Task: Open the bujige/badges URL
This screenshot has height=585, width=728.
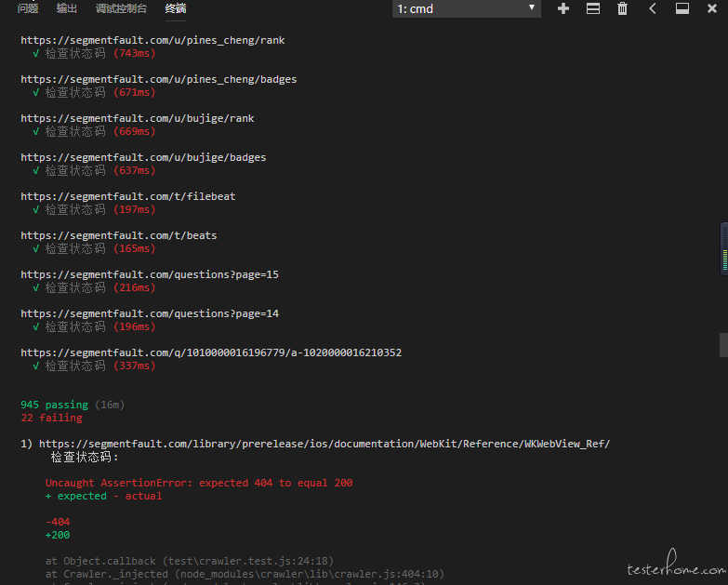Action: click(143, 157)
